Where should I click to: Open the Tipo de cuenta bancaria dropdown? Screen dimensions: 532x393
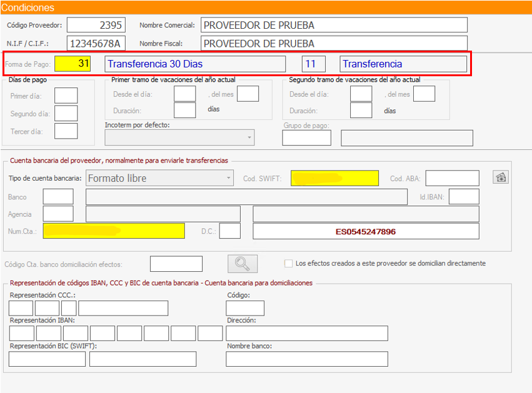159,178
